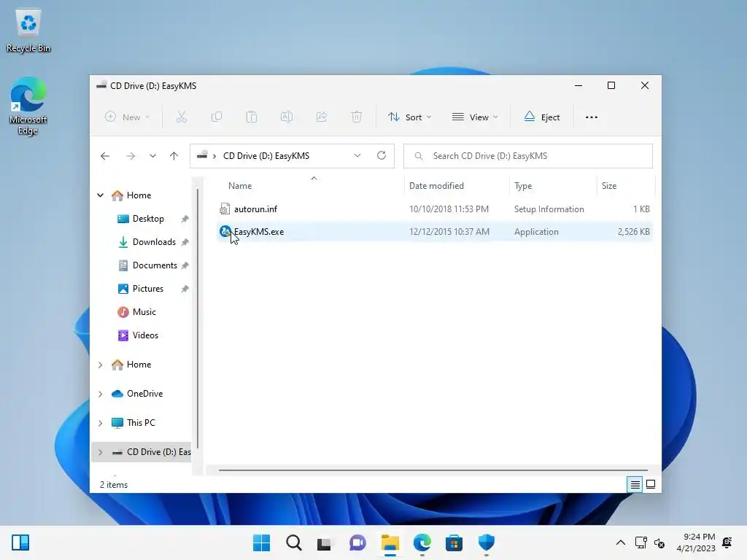The height and width of the screenshot is (560, 747).
Task: Show hidden system tray icons
Action: (x=621, y=542)
